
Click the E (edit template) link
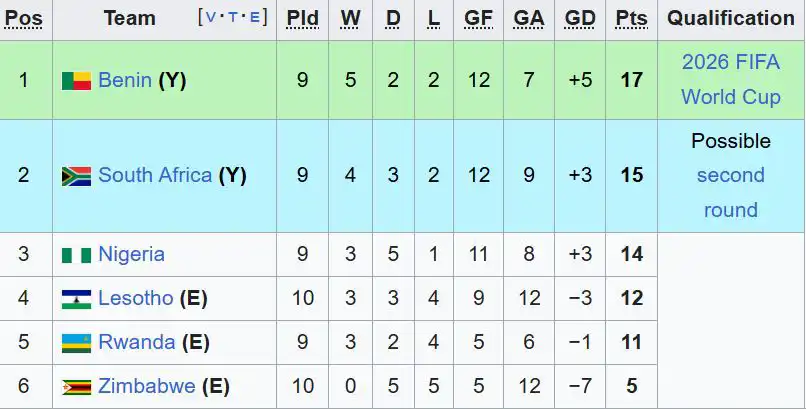[x=253, y=17]
